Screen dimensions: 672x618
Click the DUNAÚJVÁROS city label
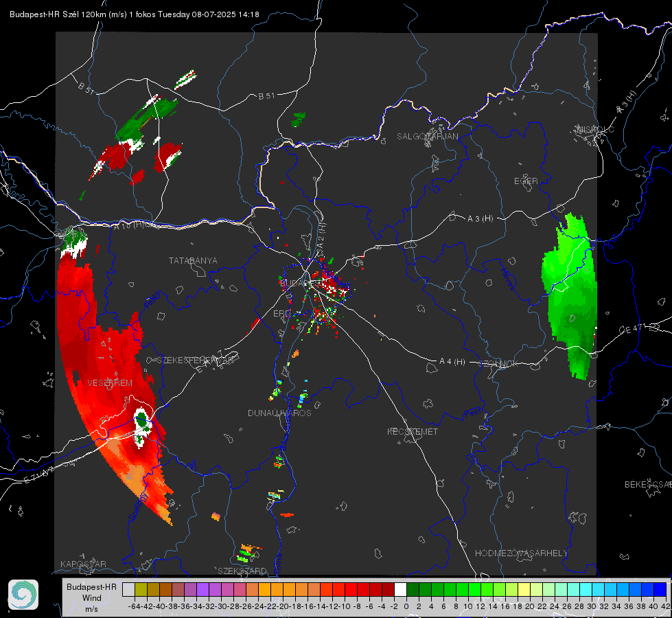click(279, 413)
